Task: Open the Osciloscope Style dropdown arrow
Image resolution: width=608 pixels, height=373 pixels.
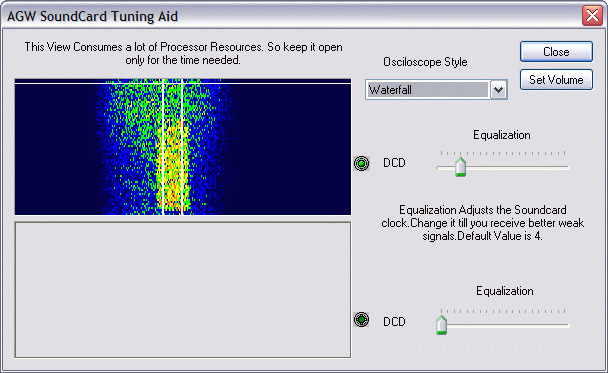Action: coord(498,90)
